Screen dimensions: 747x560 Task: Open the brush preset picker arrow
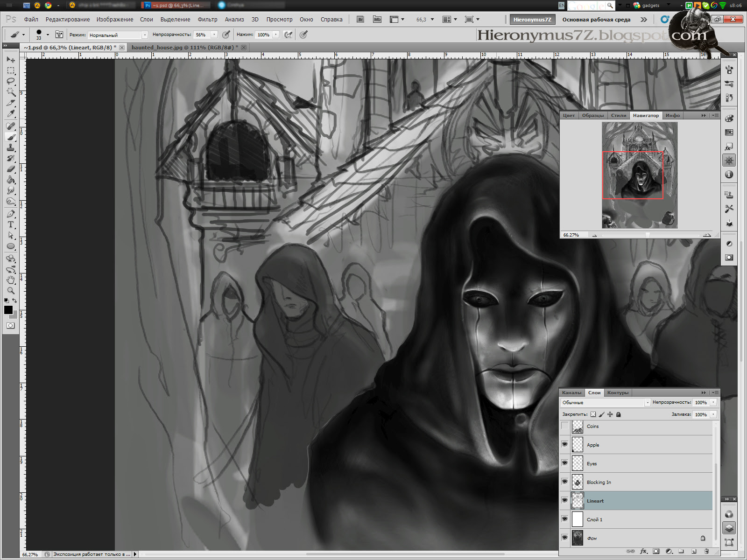(48, 35)
